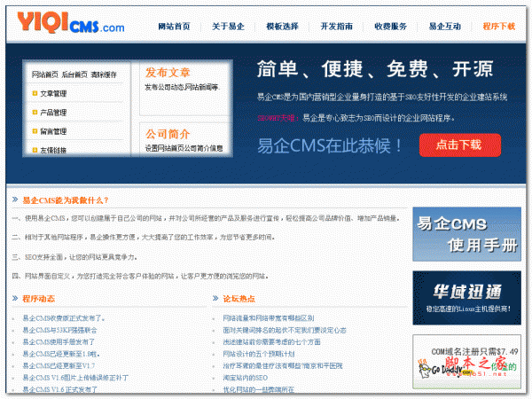
Task: Read the news 易企CMS已经更新至1.8啦
Action: point(61,354)
